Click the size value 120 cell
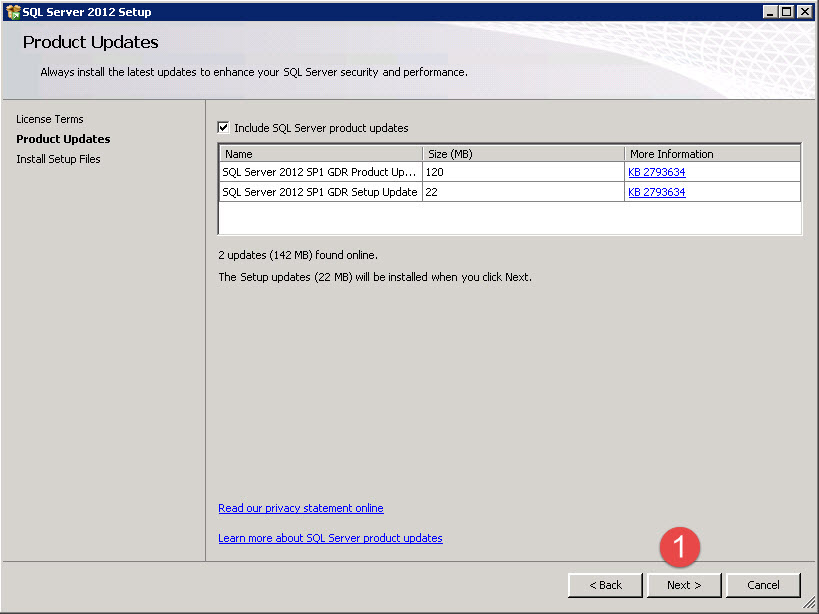Screen dimensions: 819x614 pos(523,172)
